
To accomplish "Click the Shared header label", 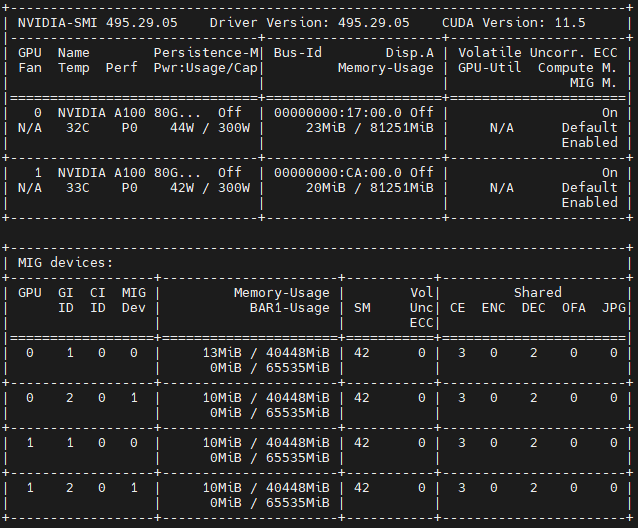I will pos(538,293).
